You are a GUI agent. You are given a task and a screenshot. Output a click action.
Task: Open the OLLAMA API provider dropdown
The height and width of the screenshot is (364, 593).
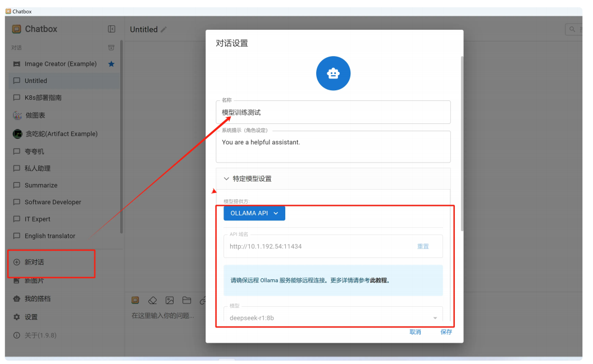point(254,213)
